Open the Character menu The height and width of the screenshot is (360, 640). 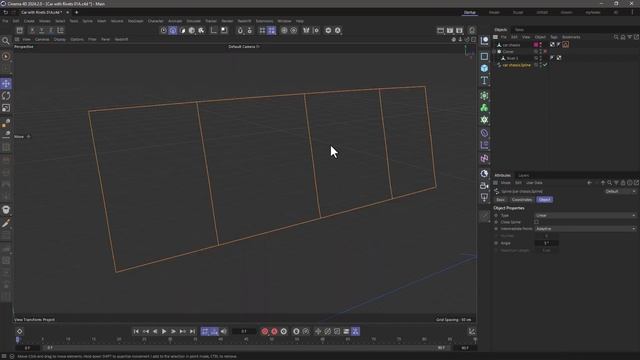point(155,21)
